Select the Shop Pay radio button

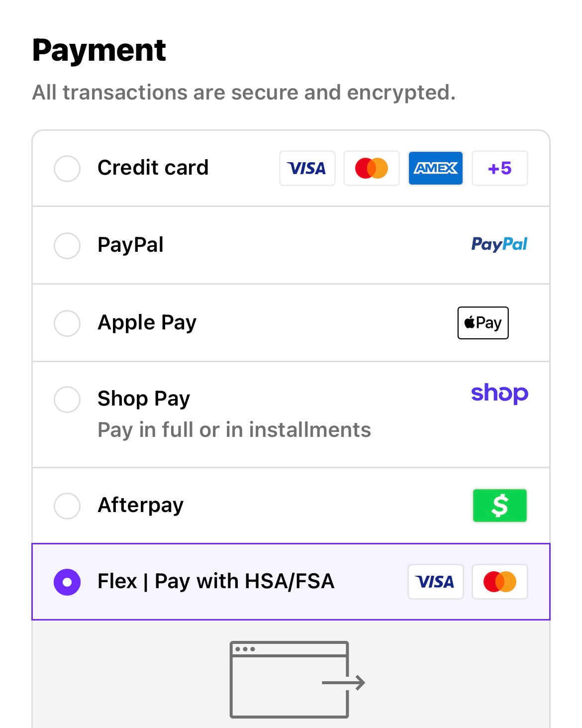pos(67,399)
